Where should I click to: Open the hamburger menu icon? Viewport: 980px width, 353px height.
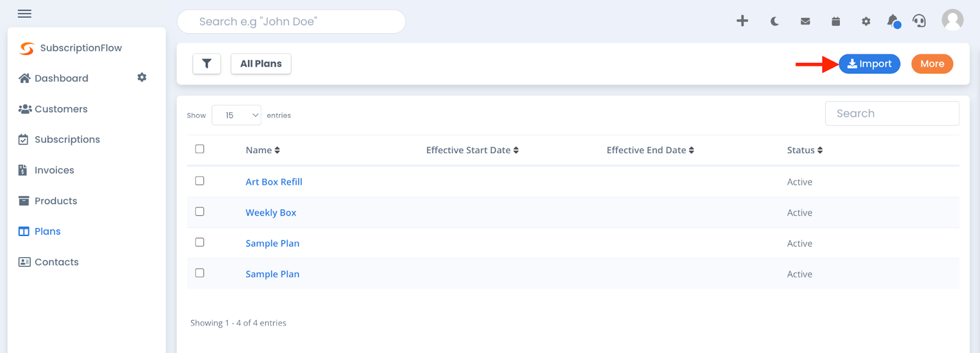point(24,13)
